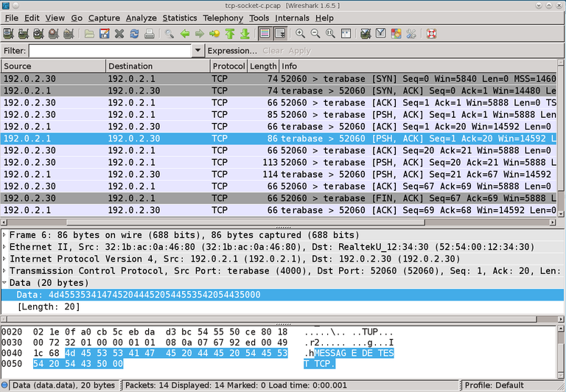The image size is (566, 392).
Task: Open the Edit menu
Action: tap(32, 18)
